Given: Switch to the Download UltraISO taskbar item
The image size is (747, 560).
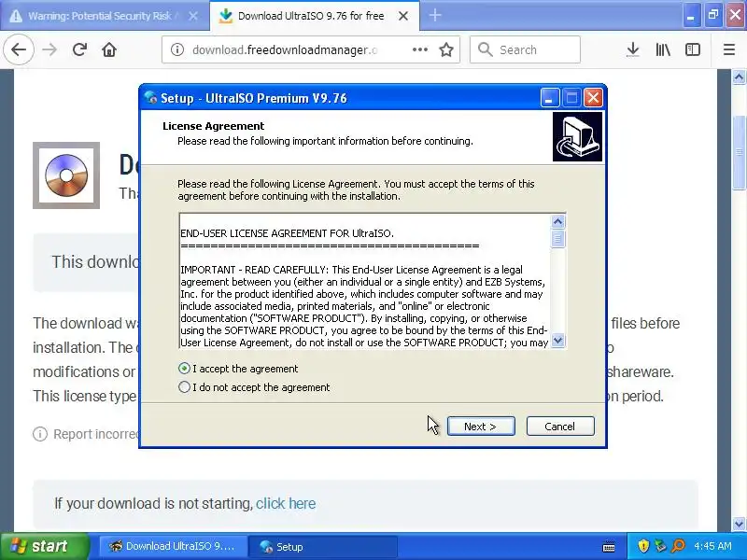Looking at the screenshot, I should pos(173,546).
